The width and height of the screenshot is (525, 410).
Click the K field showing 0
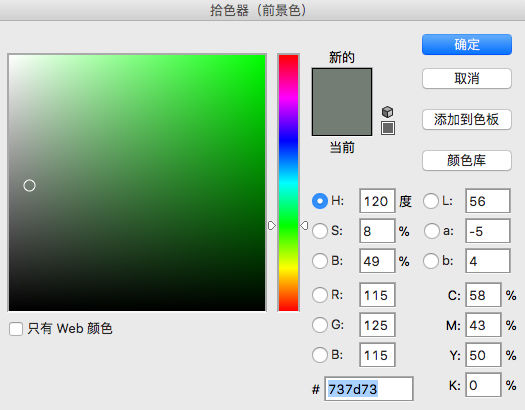pos(483,385)
